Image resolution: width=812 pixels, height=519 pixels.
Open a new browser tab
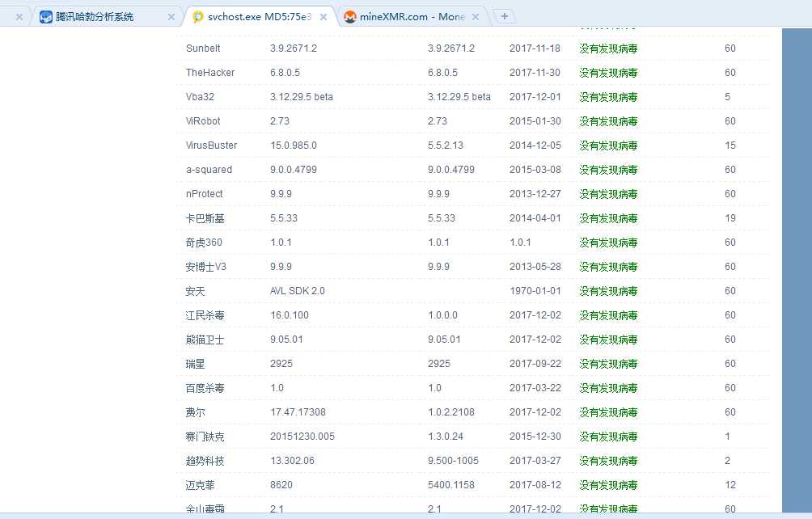pos(505,16)
